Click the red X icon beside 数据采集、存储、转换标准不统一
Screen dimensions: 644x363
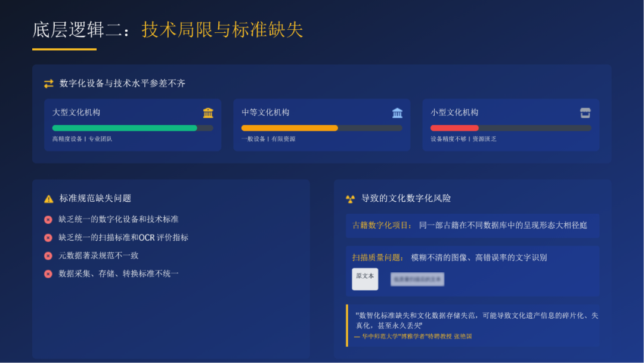click(x=48, y=274)
